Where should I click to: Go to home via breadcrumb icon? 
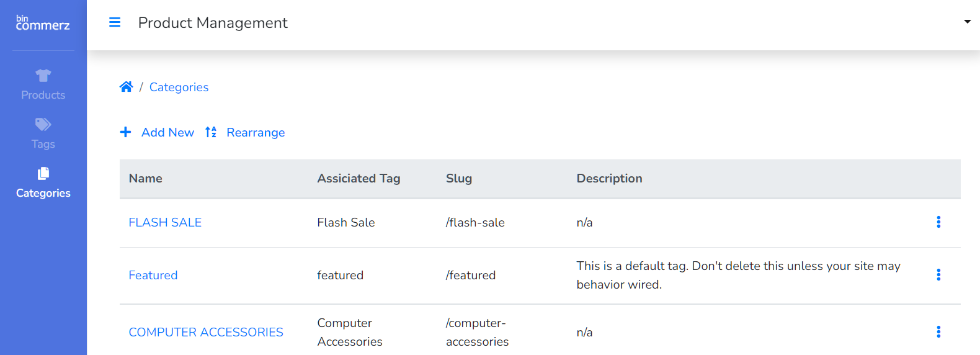pyautogui.click(x=126, y=87)
